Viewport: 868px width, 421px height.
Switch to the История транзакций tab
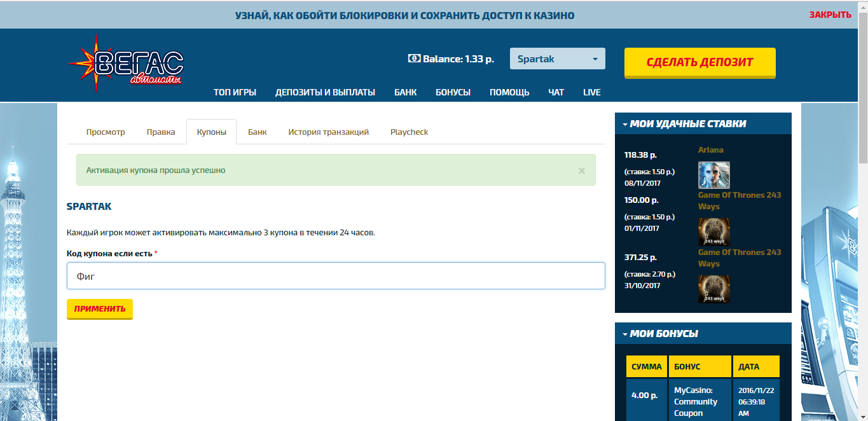pyautogui.click(x=328, y=132)
